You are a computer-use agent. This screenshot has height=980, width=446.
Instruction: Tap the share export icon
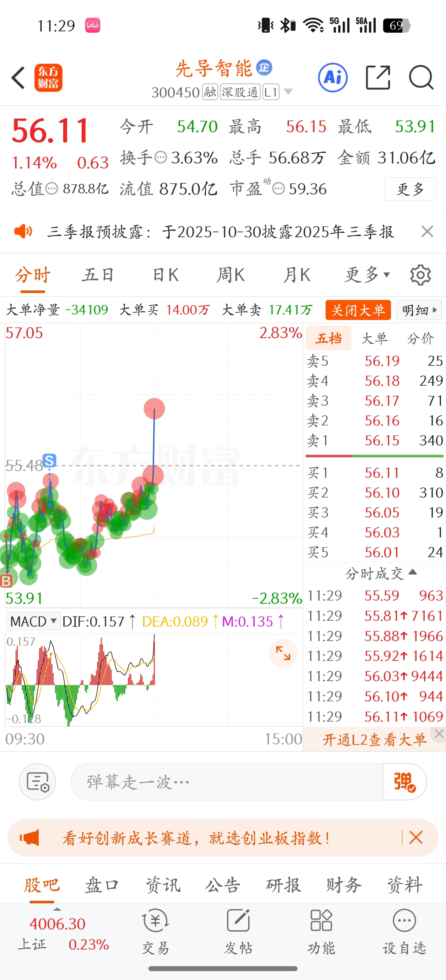tap(378, 78)
